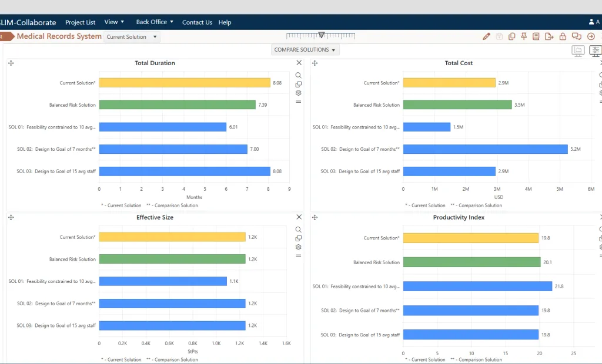Click the move handle on Effective Size chart
The image size is (602, 364).
click(x=11, y=217)
